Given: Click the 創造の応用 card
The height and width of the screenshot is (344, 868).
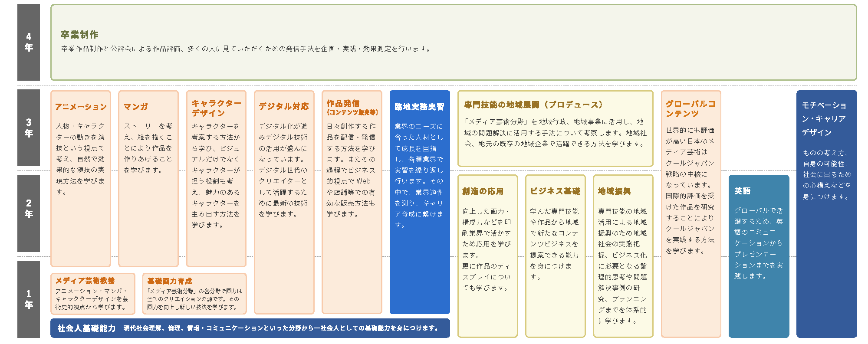Looking at the screenshot, I should pos(487,256).
